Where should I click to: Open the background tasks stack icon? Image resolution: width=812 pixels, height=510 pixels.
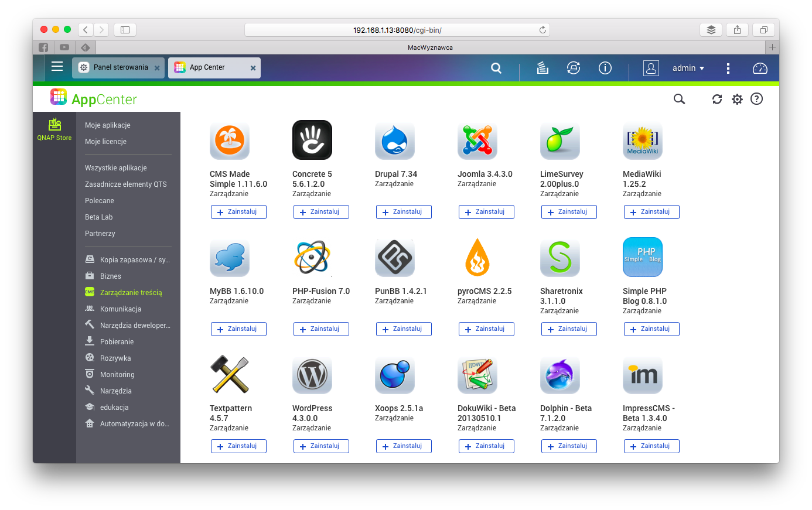point(543,68)
